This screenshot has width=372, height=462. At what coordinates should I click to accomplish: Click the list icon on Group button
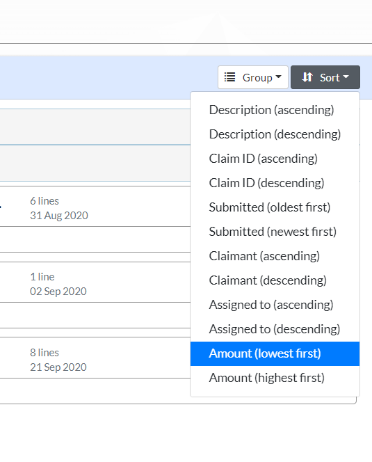(x=230, y=77)
